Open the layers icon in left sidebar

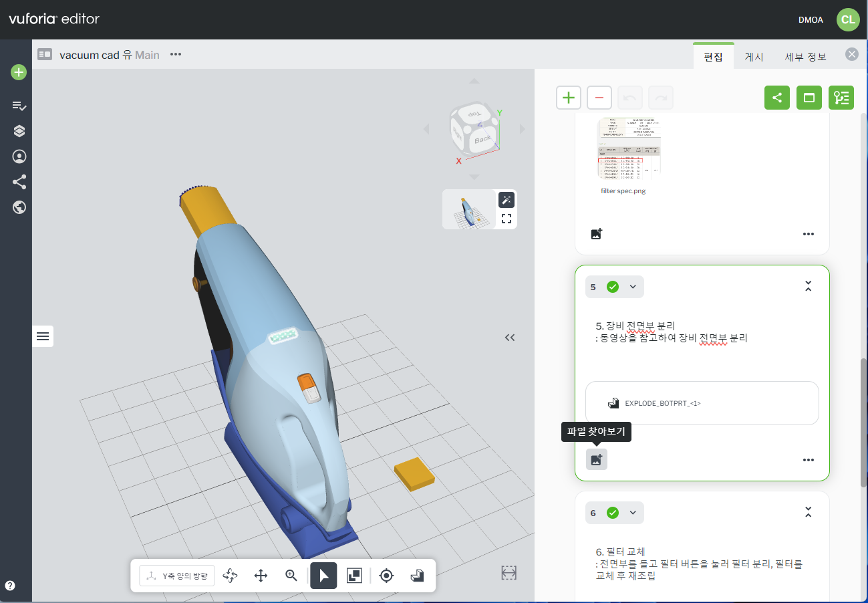[x=19, y=131]
